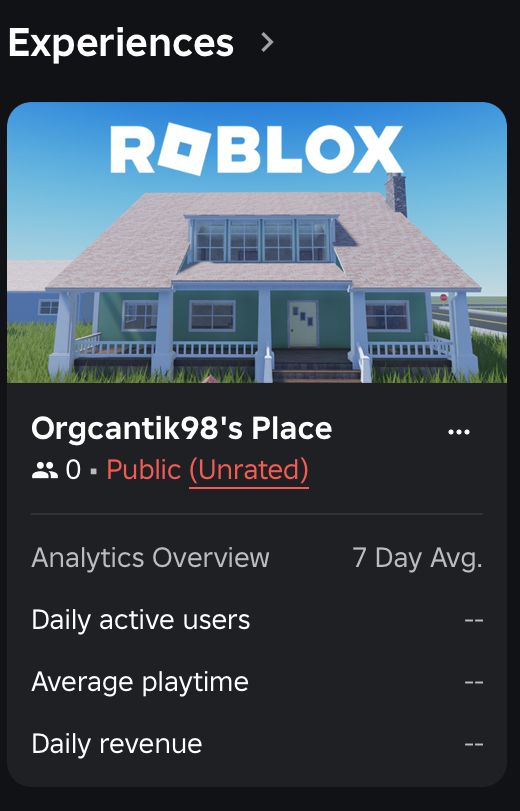Click the Average playtime dash value
Viewport: 520px width, 811px height.
pyautogui.click(x=473, y=682)
